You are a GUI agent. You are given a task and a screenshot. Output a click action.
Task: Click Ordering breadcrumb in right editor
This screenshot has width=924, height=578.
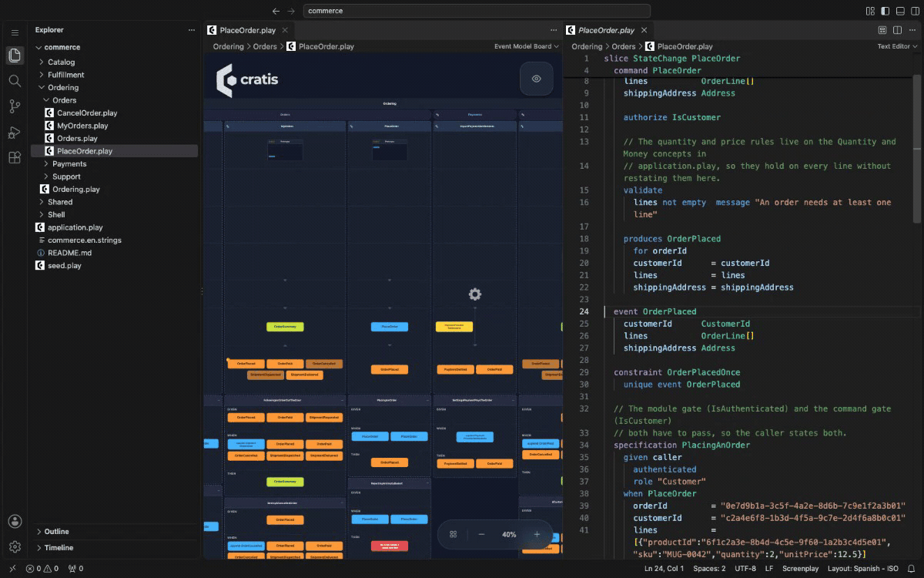click(587, 46)
